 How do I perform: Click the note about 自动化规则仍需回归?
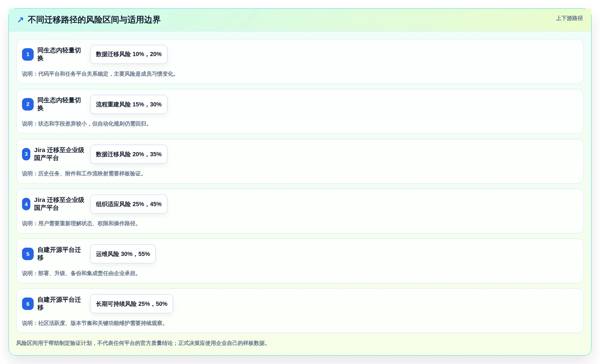click(x=87, y=124)
